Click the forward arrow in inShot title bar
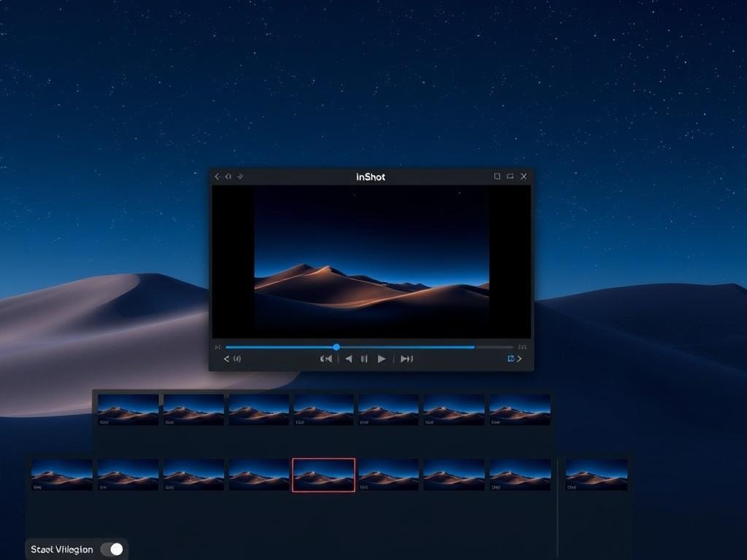This screenshot has width=747, height=560. pyautogui.click(x=240, y=176)
